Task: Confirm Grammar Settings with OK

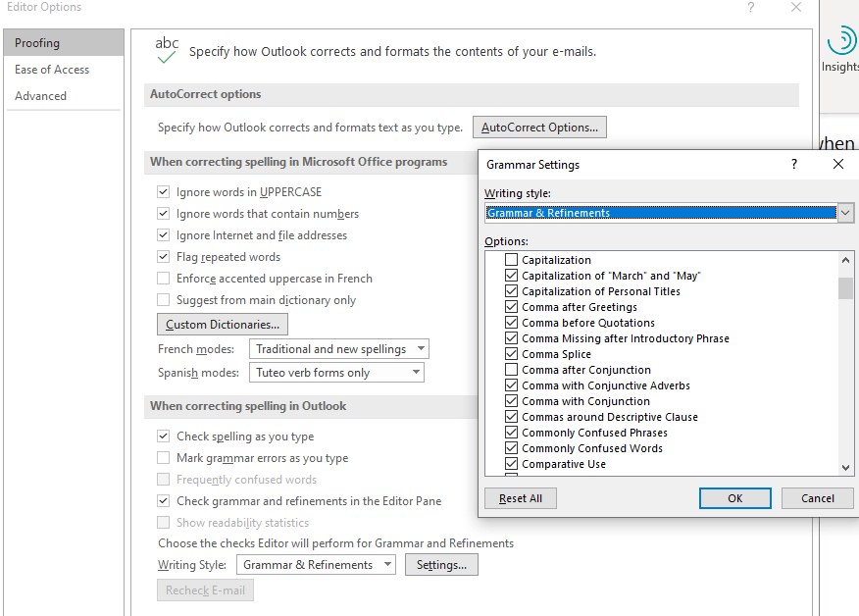Action: [735, 498]
